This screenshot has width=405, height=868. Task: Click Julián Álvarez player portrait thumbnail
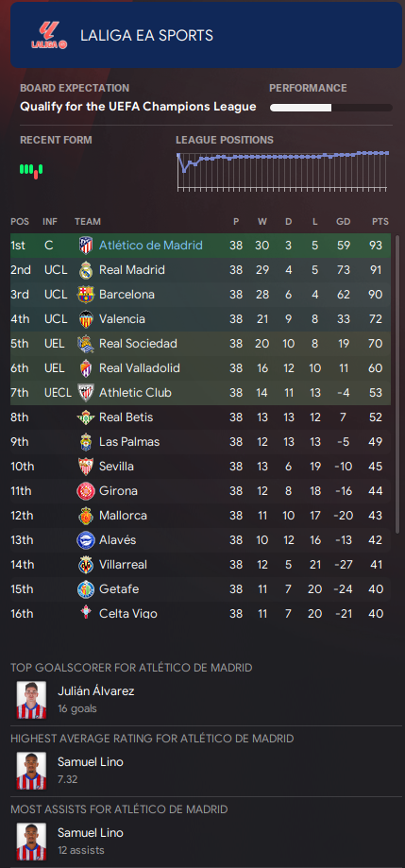point(31,700)
